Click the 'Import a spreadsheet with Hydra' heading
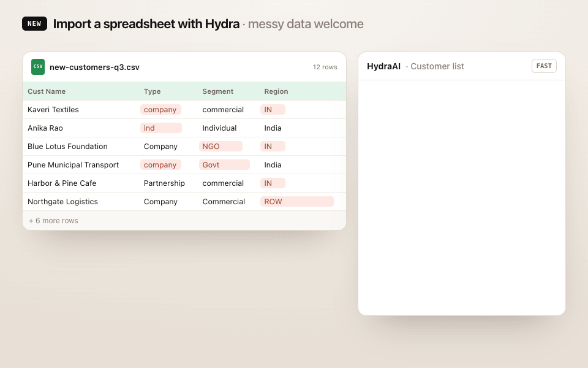588x368 pixels. pyautogui.click(x=146, y=24)
